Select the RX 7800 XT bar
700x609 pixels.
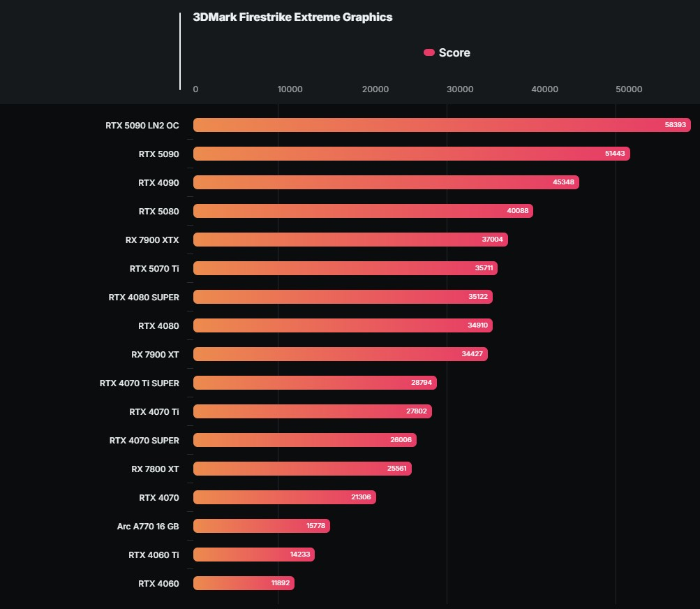[x=302, y=468]
